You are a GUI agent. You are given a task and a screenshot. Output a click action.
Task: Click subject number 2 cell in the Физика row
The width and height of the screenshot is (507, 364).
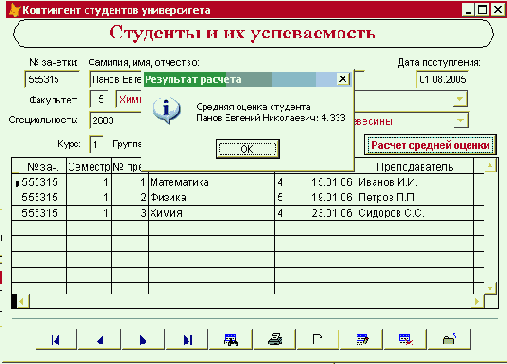[130, 197]
